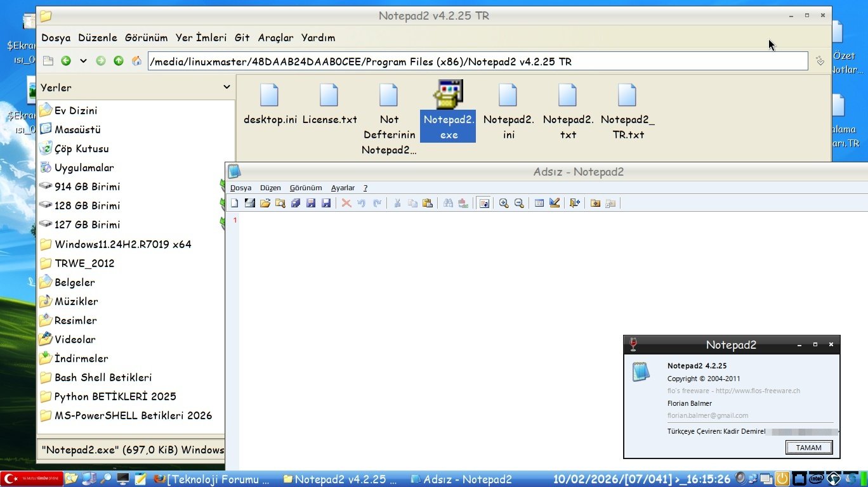
Task: Click the orange power icon in system tray
Action: pos(782,479)
